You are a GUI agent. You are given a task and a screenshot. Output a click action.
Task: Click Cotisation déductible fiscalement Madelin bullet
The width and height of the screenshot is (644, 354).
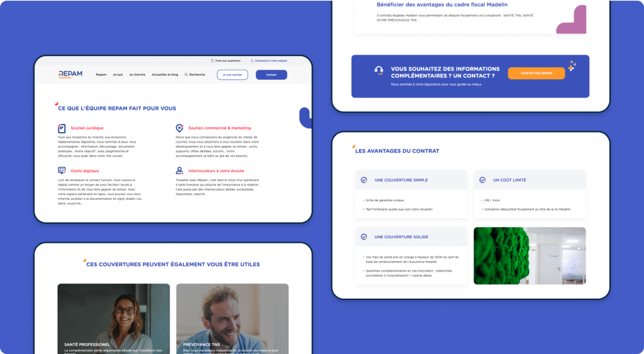click(528, 209)
